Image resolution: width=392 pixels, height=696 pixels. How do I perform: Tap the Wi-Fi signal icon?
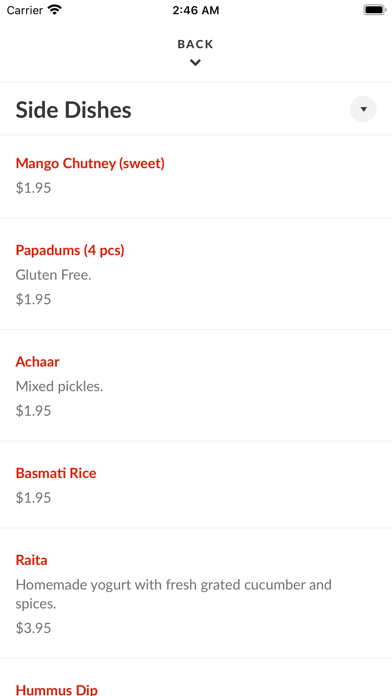coord(55,10)
